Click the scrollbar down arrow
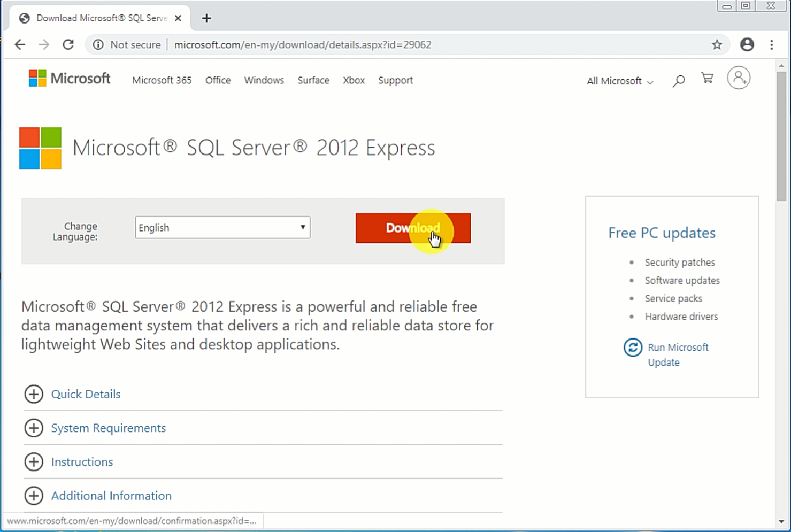 pyautogui.click(x=781, y=521)
